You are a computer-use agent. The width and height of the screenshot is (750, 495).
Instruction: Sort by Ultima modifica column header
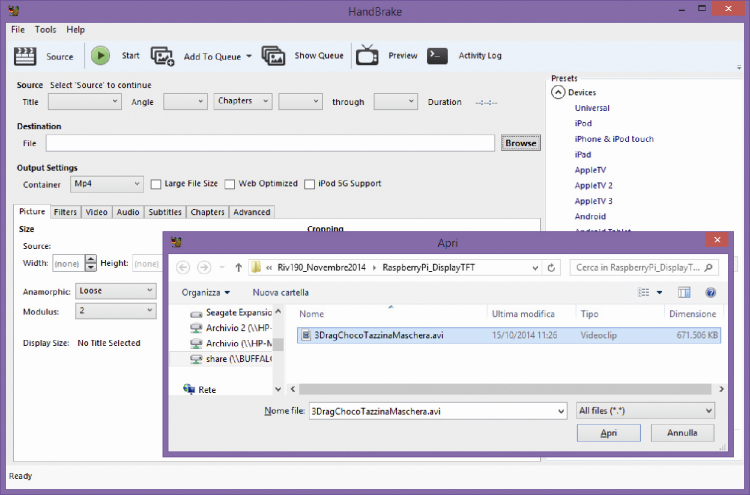(523, 314)
